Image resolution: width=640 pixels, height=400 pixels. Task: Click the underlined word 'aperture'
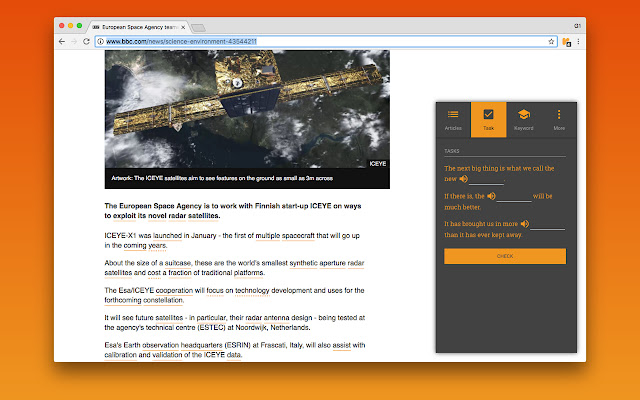(x=332, y=263)
